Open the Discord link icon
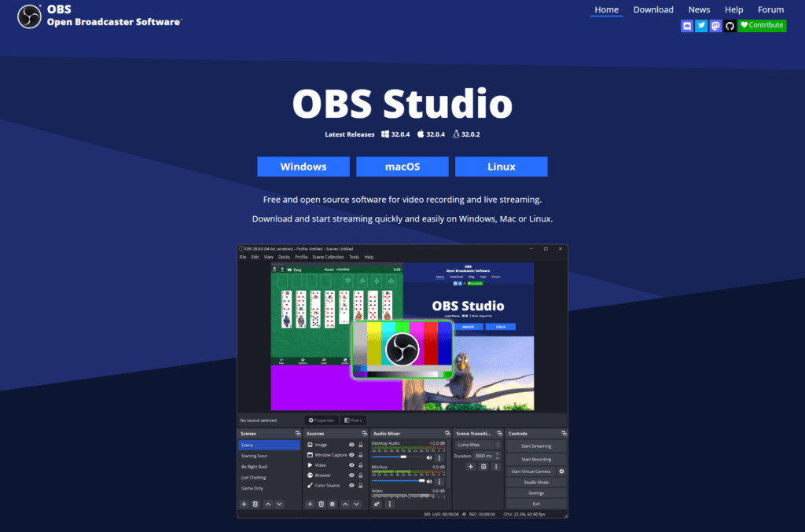The image size is (805, 532). pyautogui.click(x=687, y=26)
